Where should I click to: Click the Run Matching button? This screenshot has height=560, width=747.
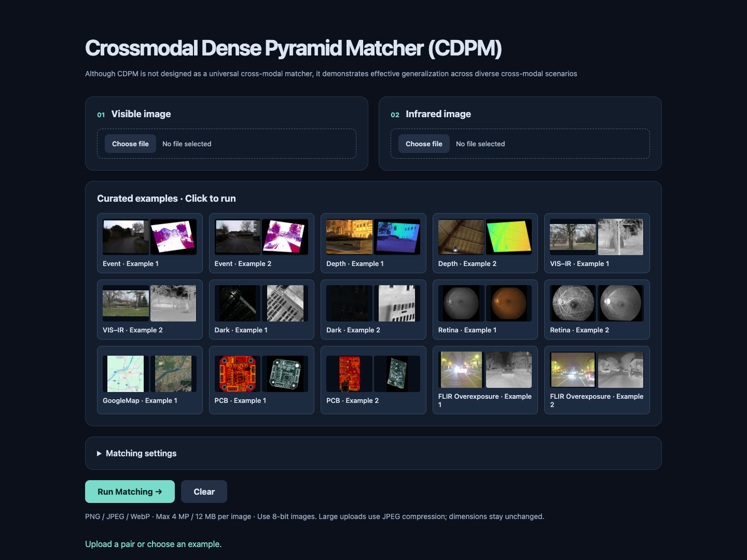pos(130,492)
